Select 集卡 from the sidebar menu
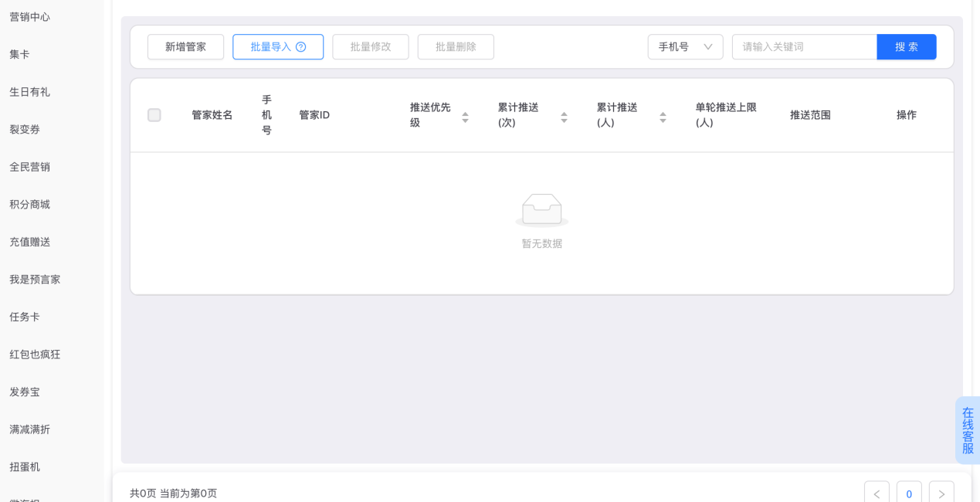The height and width of the screenshot is (502, 980). click(20, 54)
